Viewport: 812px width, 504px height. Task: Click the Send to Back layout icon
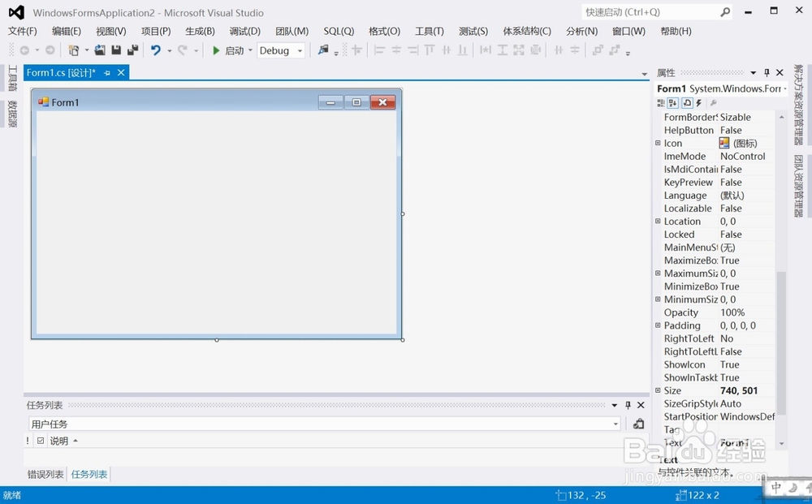[x=615, y=50]
